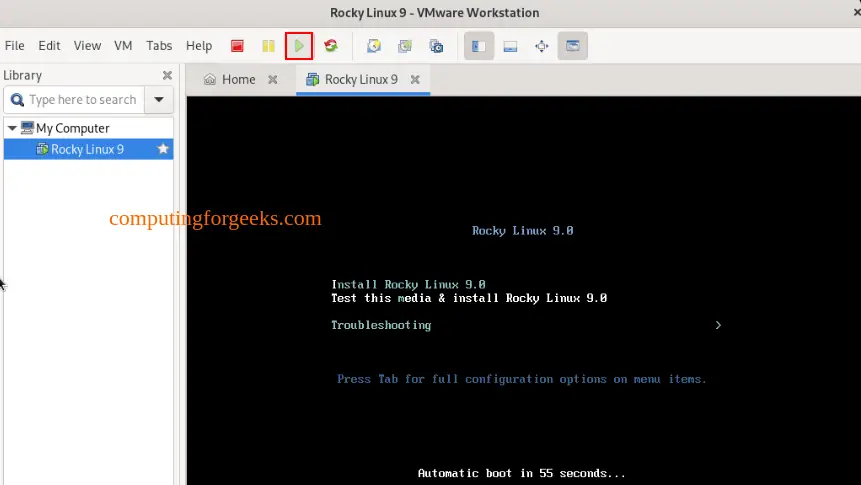Close the Rocky Linux 9 tab
Viewport: 861px width, 485px height.
coord(415,80)
